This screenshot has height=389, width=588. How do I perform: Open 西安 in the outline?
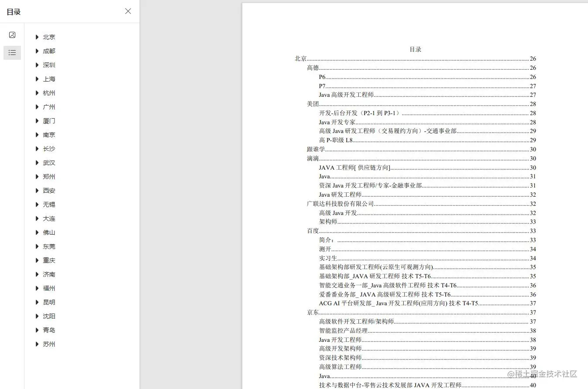point(49,191)
